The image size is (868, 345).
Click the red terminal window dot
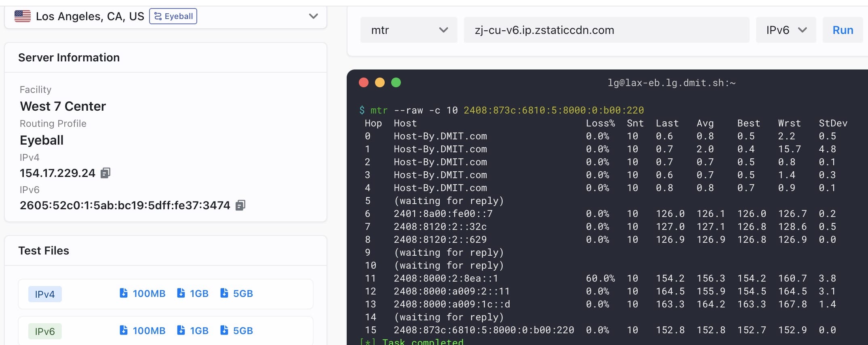point(364,82)
